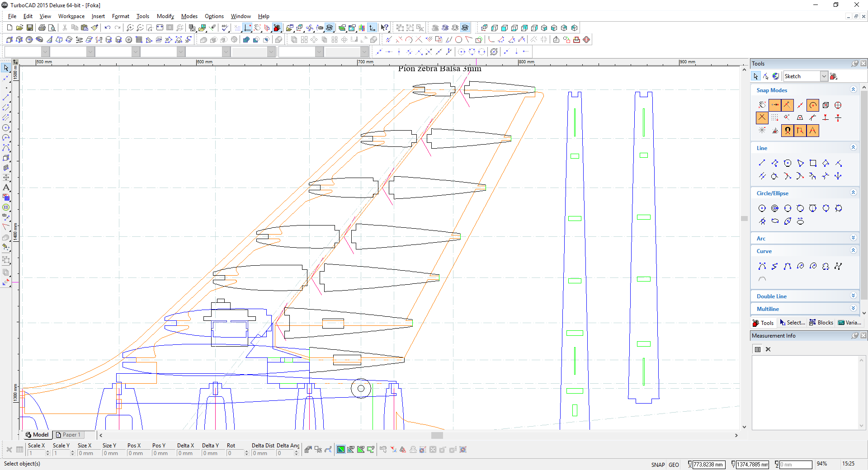Expand the Double Line palette section

click(x=853, y=296)
